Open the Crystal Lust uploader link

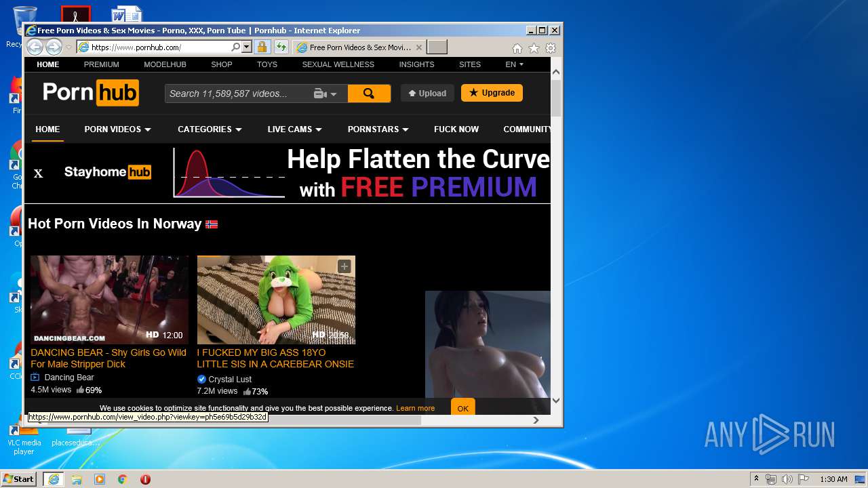230,380
